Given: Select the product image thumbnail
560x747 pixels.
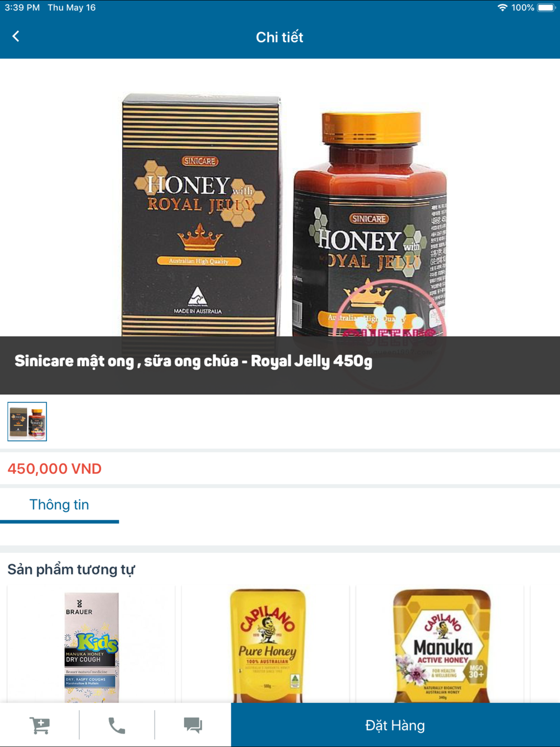Looking at the screenshot, I should tap(27, 422).
